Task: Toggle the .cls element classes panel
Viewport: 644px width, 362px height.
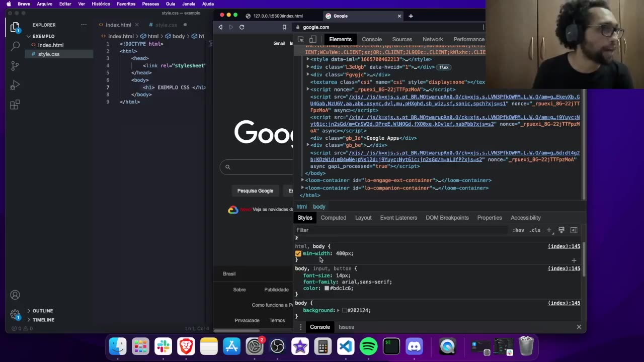Action: click(535, 230)
